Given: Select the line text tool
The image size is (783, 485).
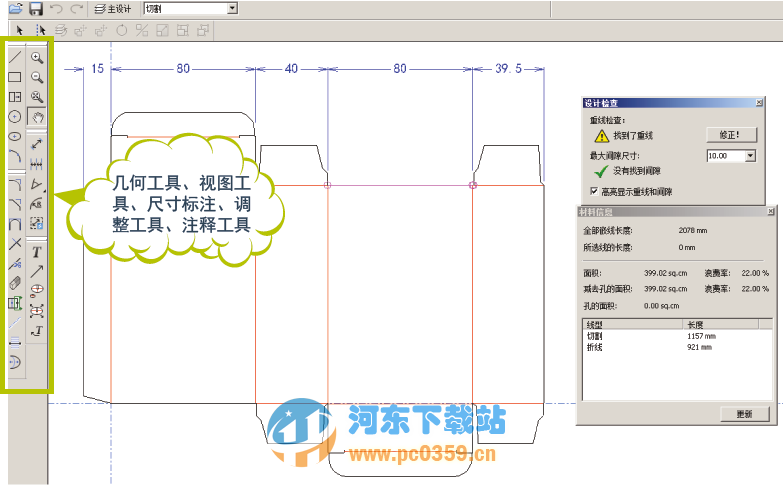Looking at the screenshot, I should click(36, 331).
